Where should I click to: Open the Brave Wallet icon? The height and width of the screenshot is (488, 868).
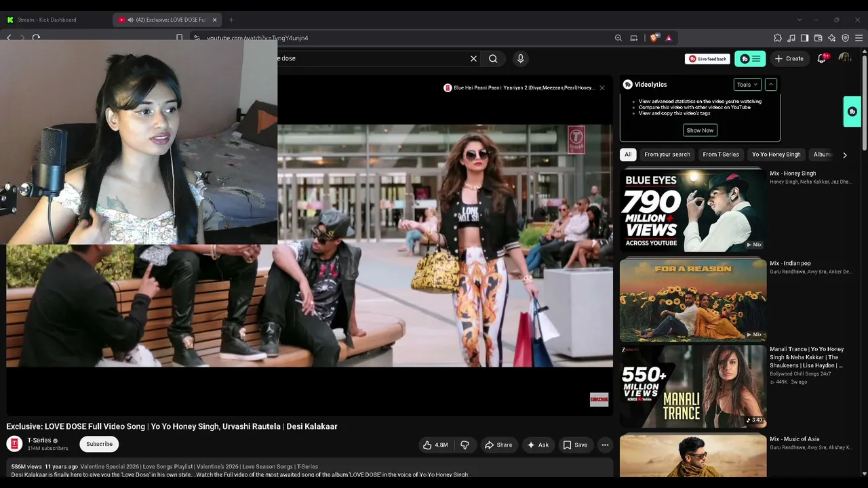[x=818, y=38]
